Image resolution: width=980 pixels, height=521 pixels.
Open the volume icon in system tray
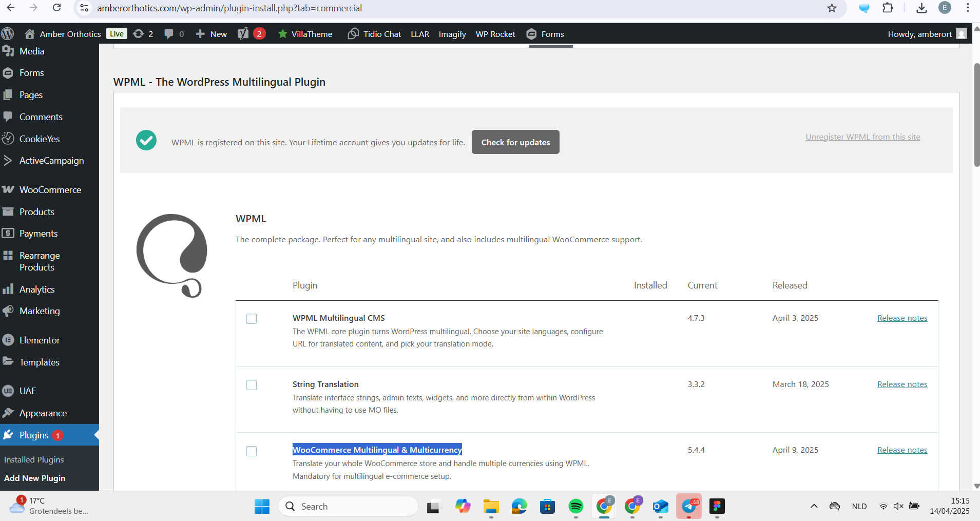pyautogui.click(x=898, y=507)
